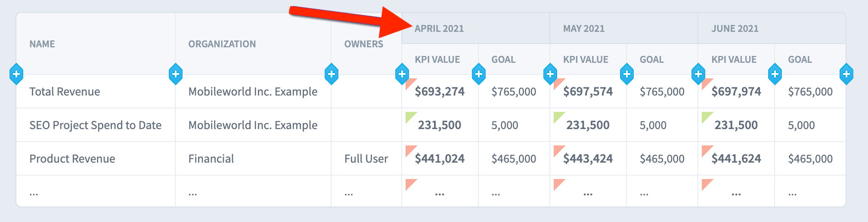
Task: Click the ORGANIZATION column header
Action: tap(222, 44)
